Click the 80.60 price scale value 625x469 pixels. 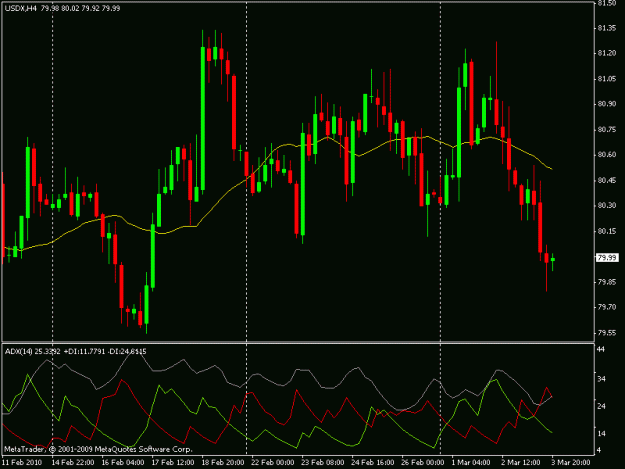point(607,155)
